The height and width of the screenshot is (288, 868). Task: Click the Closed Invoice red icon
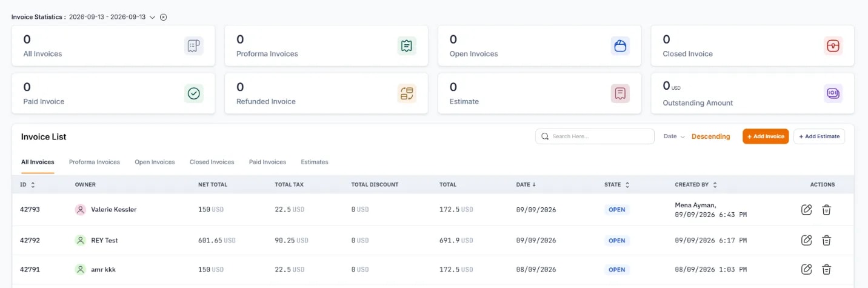[x=833, y=45]
